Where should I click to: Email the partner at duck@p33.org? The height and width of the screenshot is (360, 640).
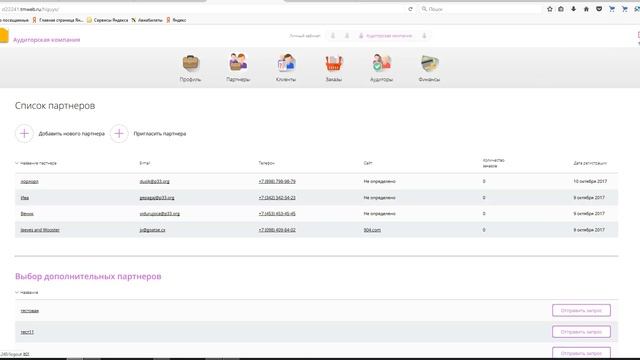click(x=154, y=182)
